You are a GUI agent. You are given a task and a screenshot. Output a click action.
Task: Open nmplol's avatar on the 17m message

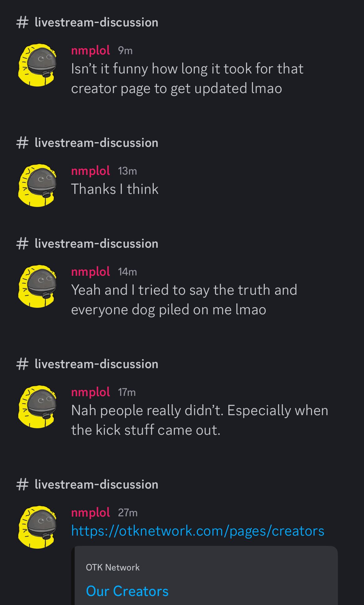point(38,406)
